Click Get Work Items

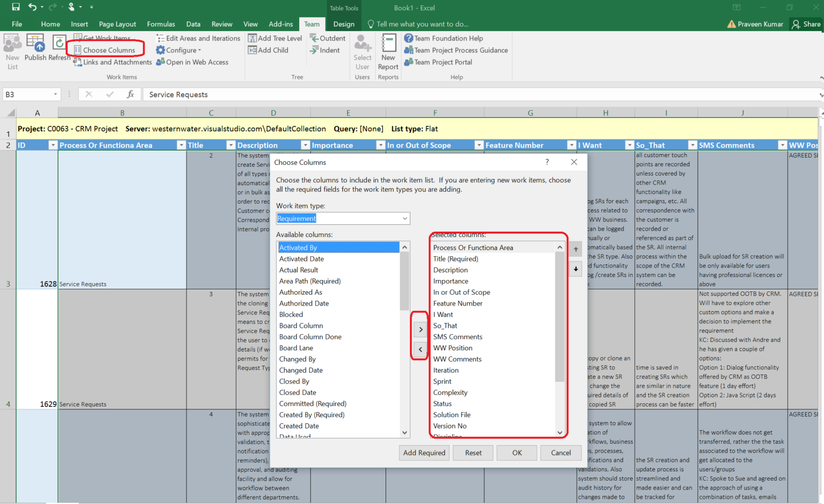(x=102, y=38)
